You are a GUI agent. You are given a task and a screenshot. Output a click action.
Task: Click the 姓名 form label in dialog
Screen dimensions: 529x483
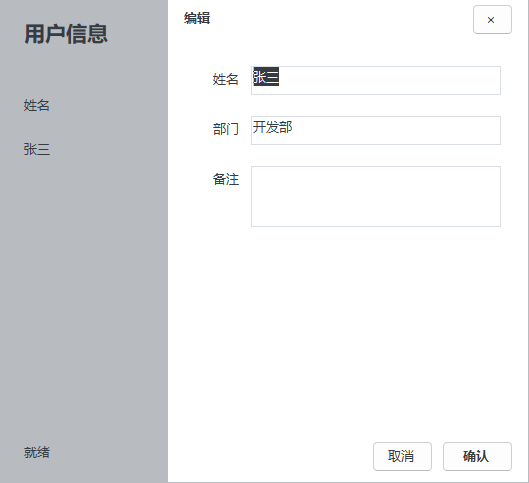tap(226, 79)
